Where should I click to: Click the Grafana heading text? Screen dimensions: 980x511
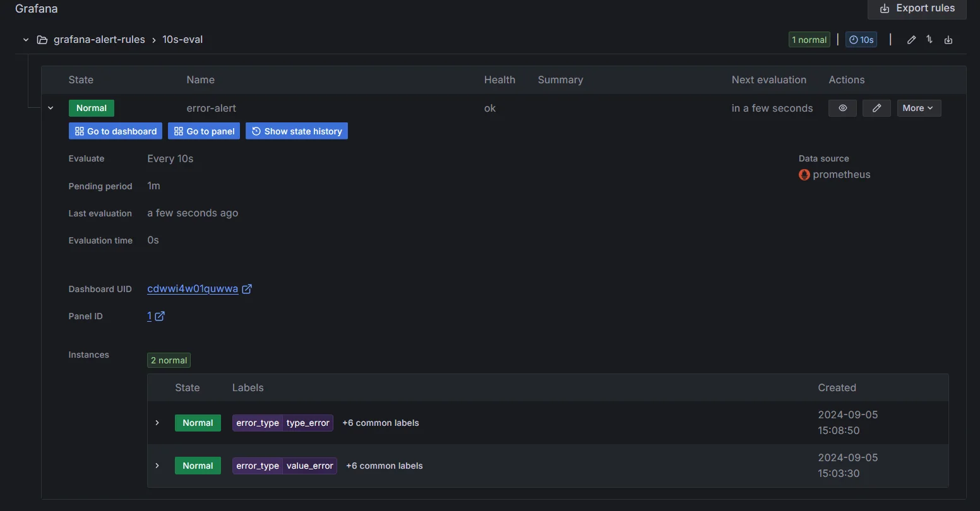37,9
